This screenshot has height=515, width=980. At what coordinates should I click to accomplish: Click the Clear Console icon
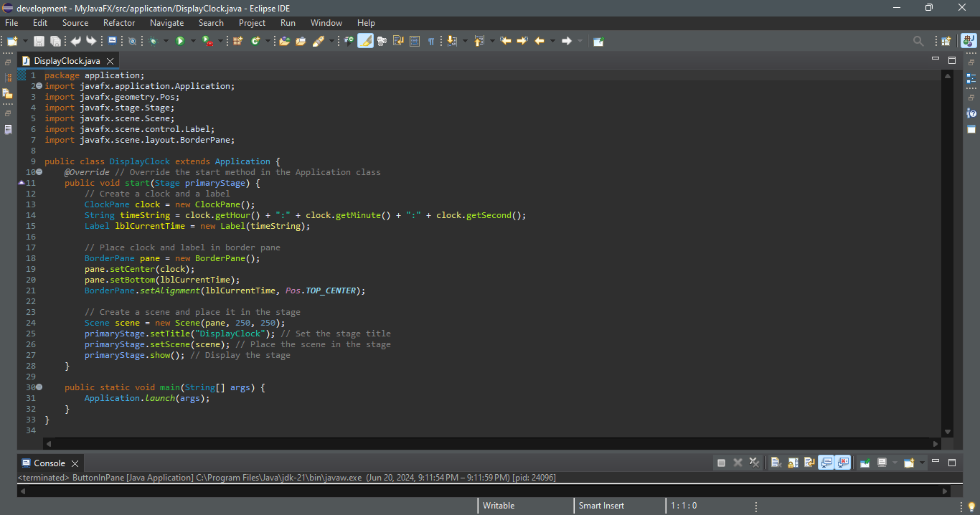(776, 463)
